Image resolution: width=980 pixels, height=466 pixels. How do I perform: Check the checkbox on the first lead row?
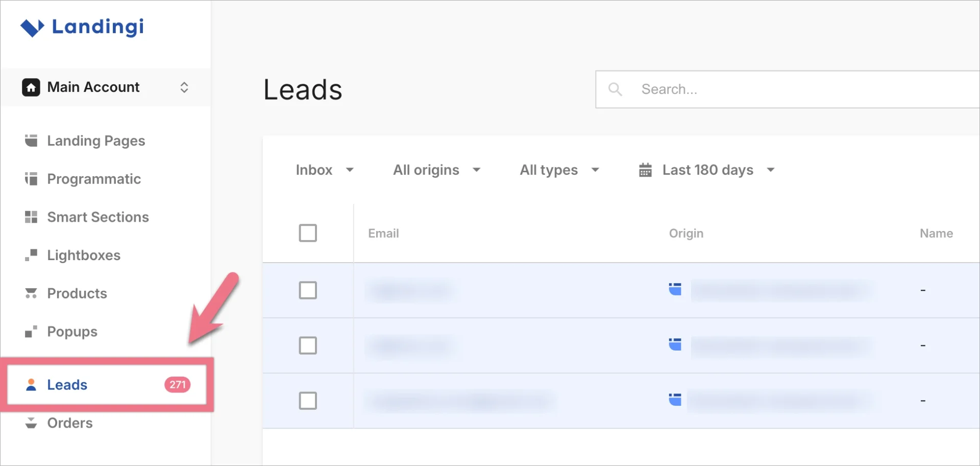308,290
